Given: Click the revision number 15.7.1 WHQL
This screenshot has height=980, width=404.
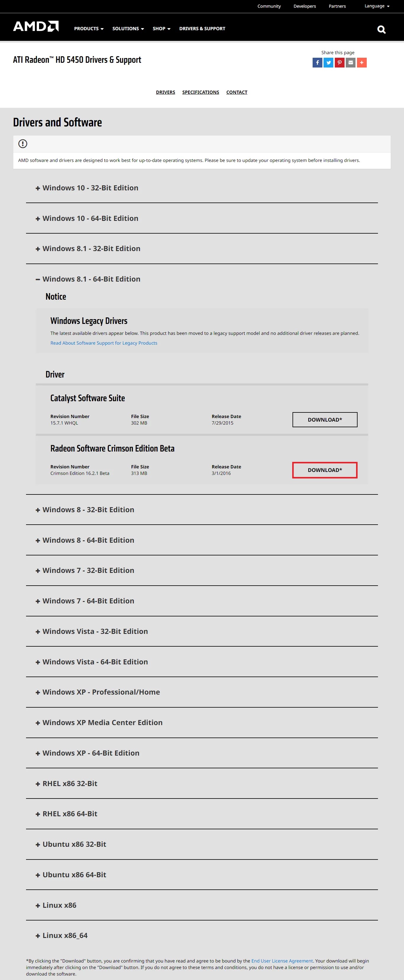Looking at the screenshot, I should click(64, 423).
